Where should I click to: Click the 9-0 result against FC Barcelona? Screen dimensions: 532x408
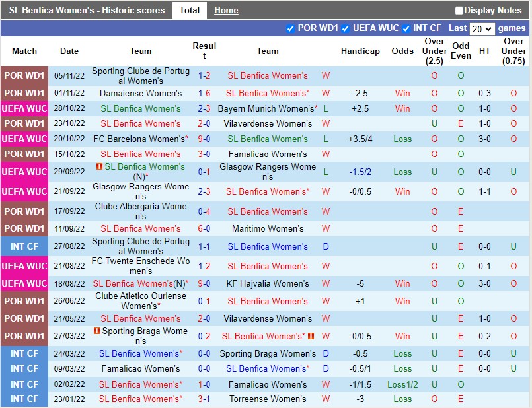pos(204,139)
